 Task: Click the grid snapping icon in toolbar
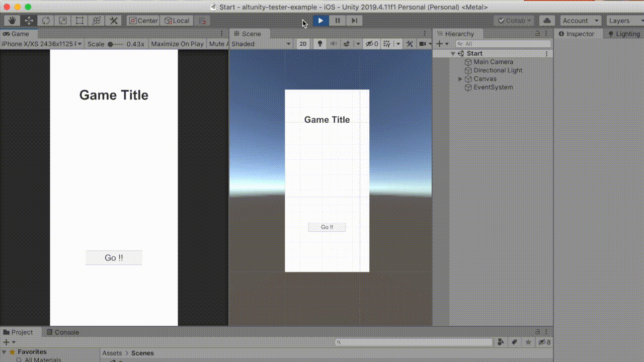pos(202,21)
